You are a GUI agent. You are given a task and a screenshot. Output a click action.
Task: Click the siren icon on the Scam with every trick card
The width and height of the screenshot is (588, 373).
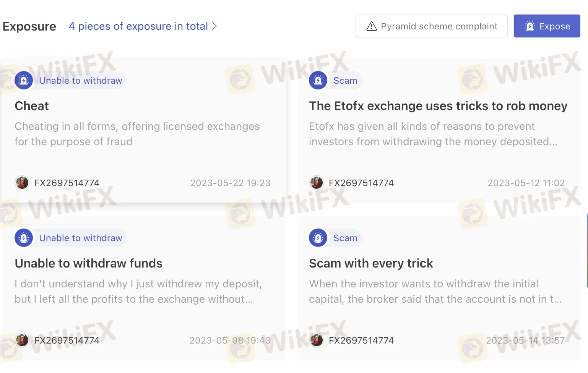pyautogui.click(x=318, y=238)
